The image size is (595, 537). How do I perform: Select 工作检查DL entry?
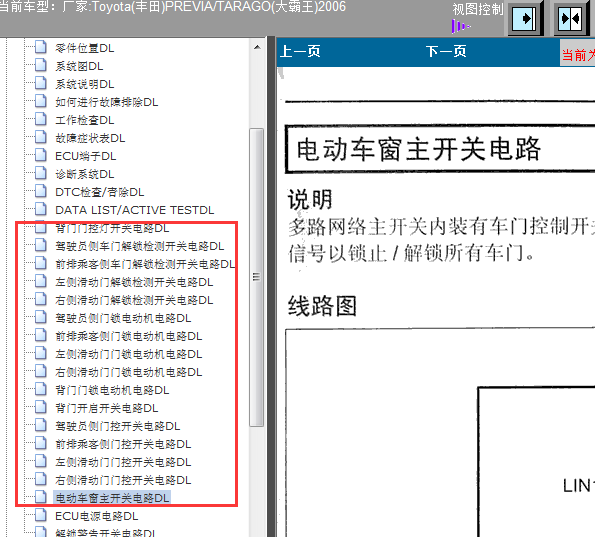click(85, 120)
